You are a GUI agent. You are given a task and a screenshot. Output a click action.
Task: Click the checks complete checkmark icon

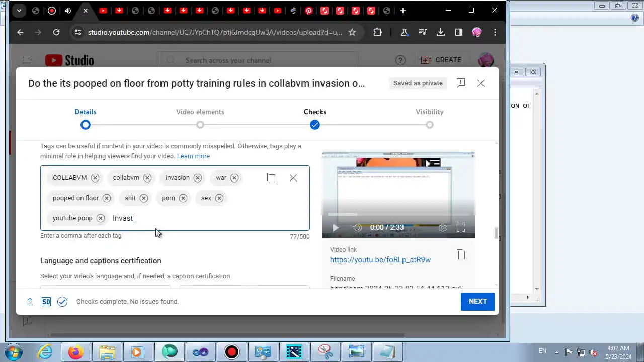click(x=62, y=302)
